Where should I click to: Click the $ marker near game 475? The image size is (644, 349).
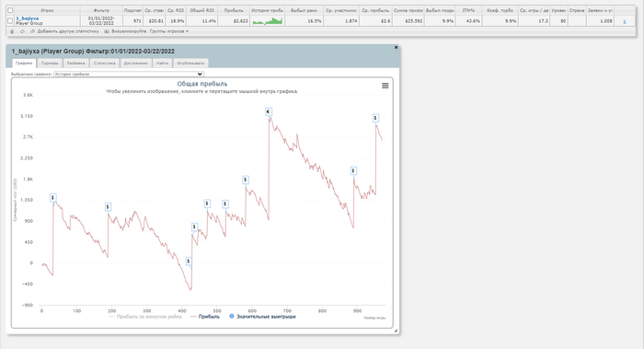[x=207, y=204]
